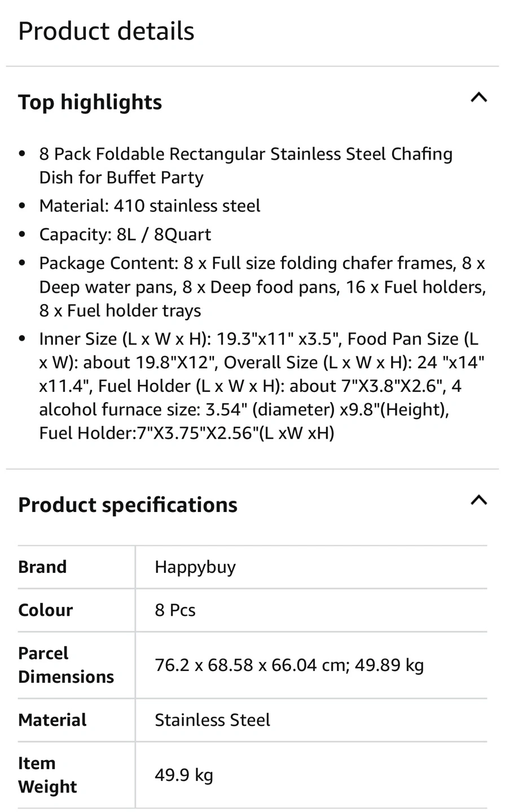The width and height of the screenshot is (505, 812).
Task: Select the Stainless Steel material value
Action: pos(212,720)
